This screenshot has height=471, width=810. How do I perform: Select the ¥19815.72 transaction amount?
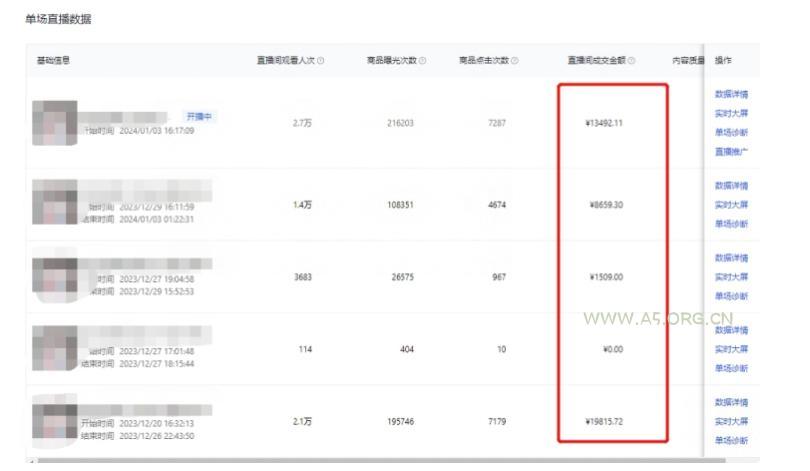click(x=604, y=421)
